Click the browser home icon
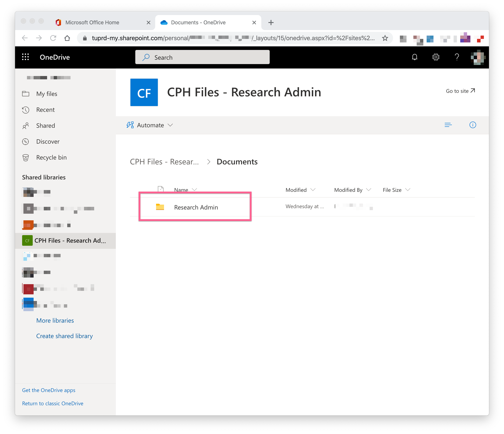 tap(67, 38)
